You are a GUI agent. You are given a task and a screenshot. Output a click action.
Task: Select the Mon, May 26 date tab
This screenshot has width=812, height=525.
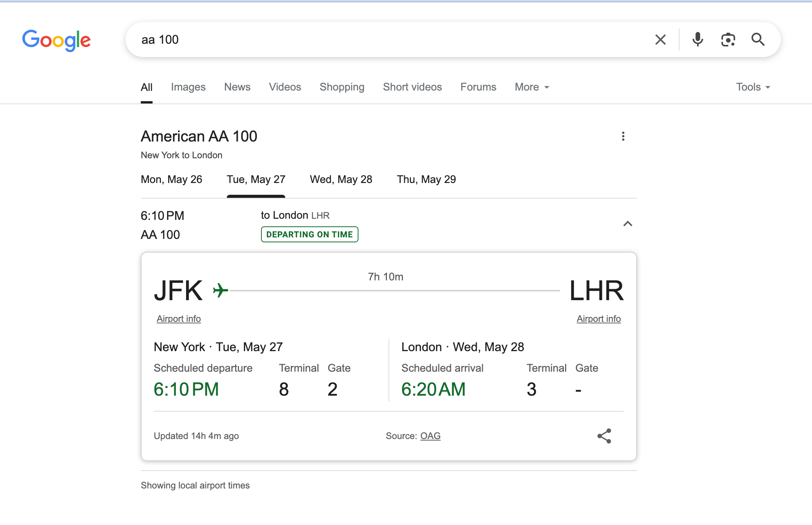[x=172, y=179]
